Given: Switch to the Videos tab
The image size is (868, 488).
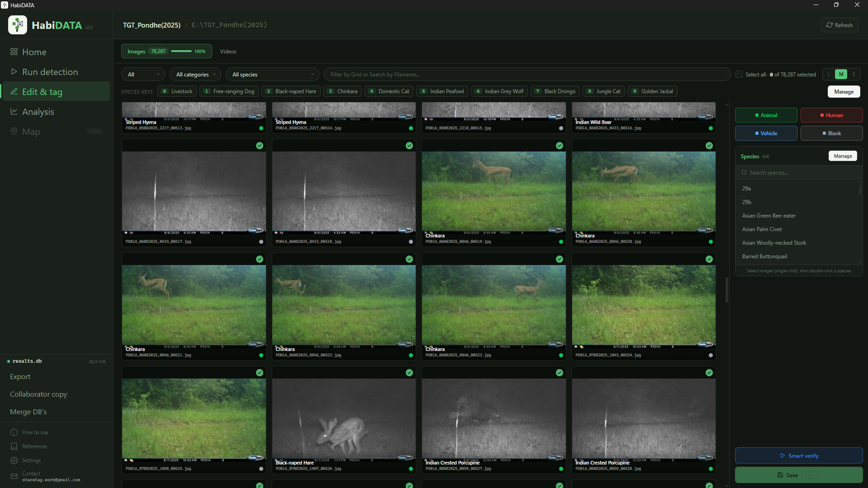Looking at the screenshot, I should point(228,51).
